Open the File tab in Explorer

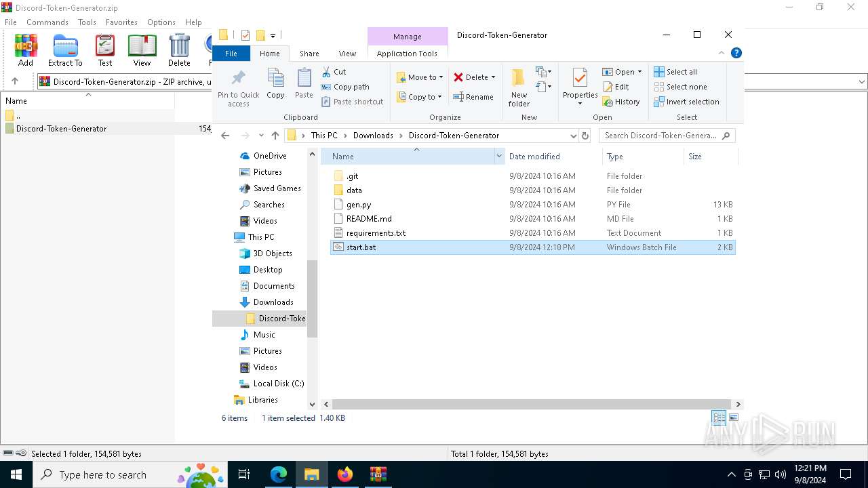click(x=231, y=54)
